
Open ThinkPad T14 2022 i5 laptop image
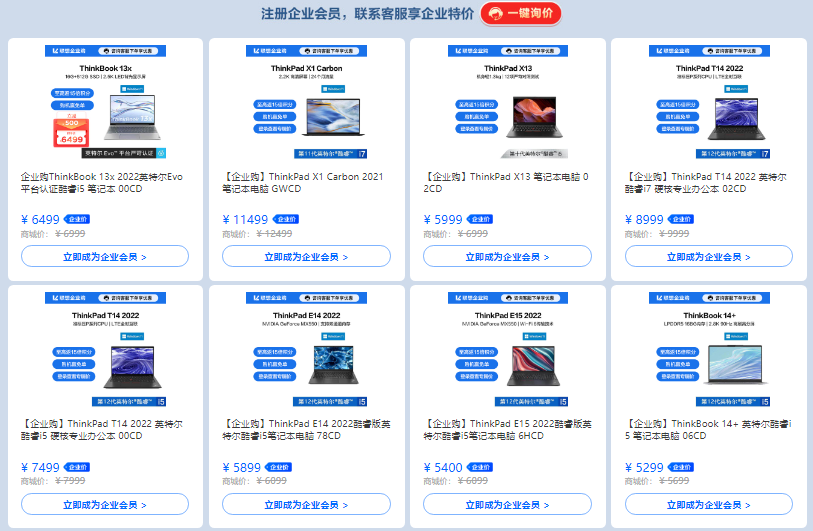[x=132, y=367]
